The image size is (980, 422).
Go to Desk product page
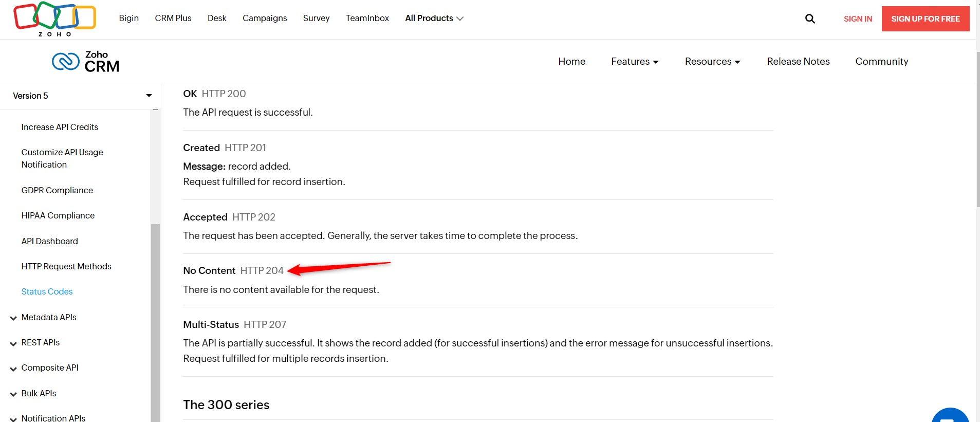click(x=217, y=19)
